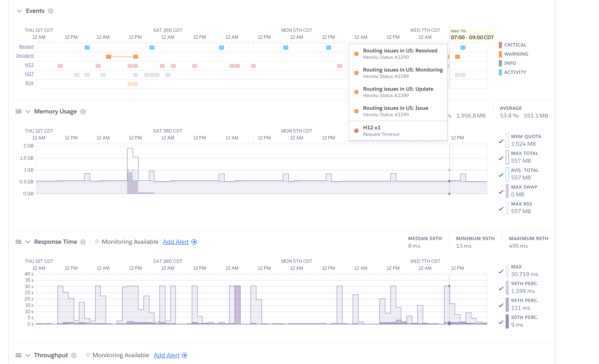This screenshot has height=364, width=599.
Task: Collapse the Memory Usage section chevron
Action: click(x=28, y=112)
